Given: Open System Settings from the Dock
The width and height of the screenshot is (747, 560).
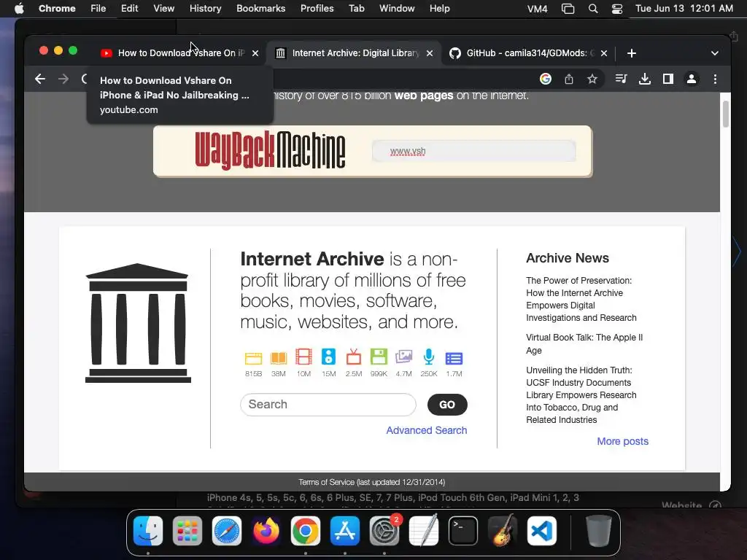Looking at the screenshot, I should 384,531.
